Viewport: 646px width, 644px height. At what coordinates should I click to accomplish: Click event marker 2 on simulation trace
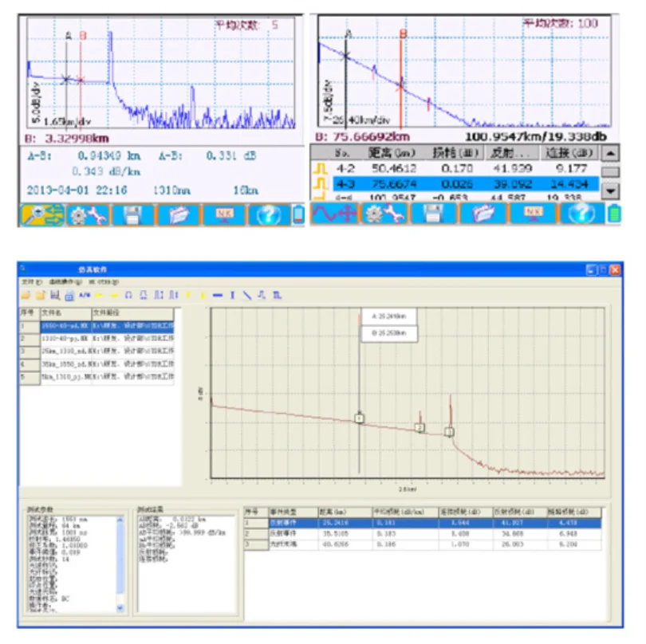tap(420, 428)
